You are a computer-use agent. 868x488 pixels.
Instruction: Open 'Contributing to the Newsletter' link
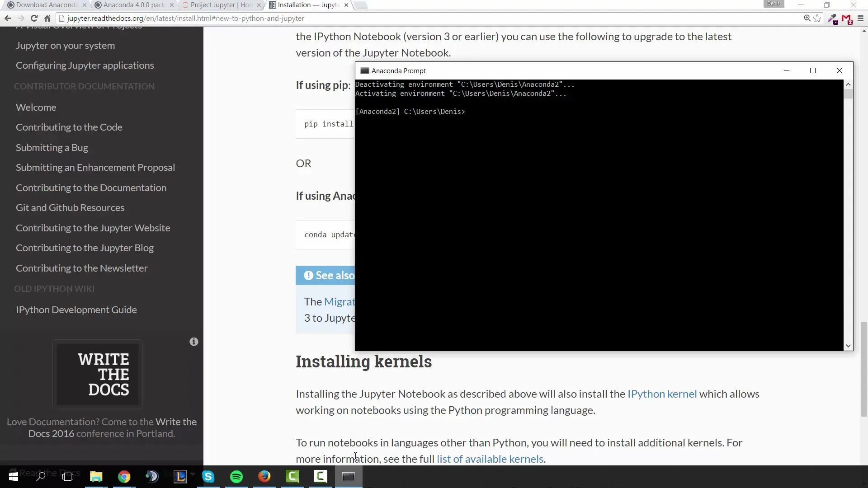[x=82, y=268]
